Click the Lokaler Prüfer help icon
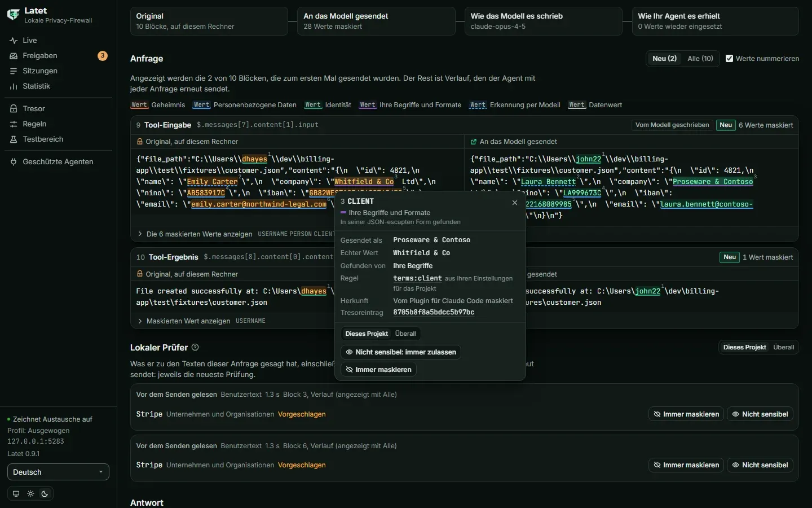The height and width of the screenshot is (508, 812). click(195, 348)
